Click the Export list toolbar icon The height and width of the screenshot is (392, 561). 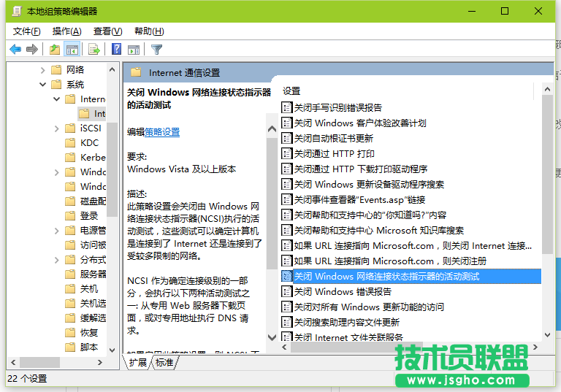[94, 49]
